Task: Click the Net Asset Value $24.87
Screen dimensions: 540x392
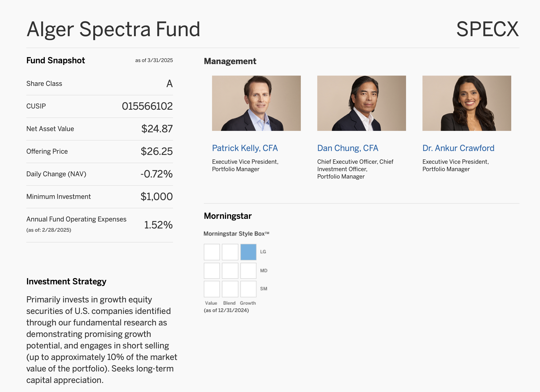Action: tap(157, 129)
